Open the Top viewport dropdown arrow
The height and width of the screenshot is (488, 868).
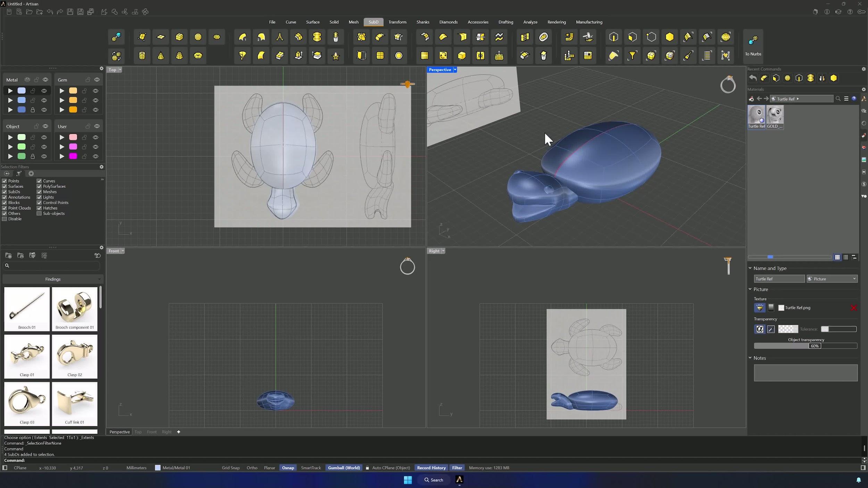[120, 70]
